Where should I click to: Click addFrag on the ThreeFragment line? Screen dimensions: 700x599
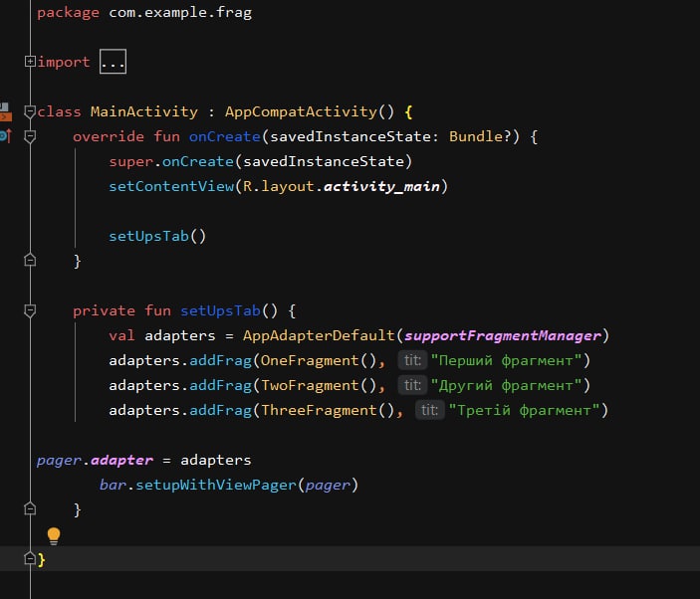(x=220, y=410)
